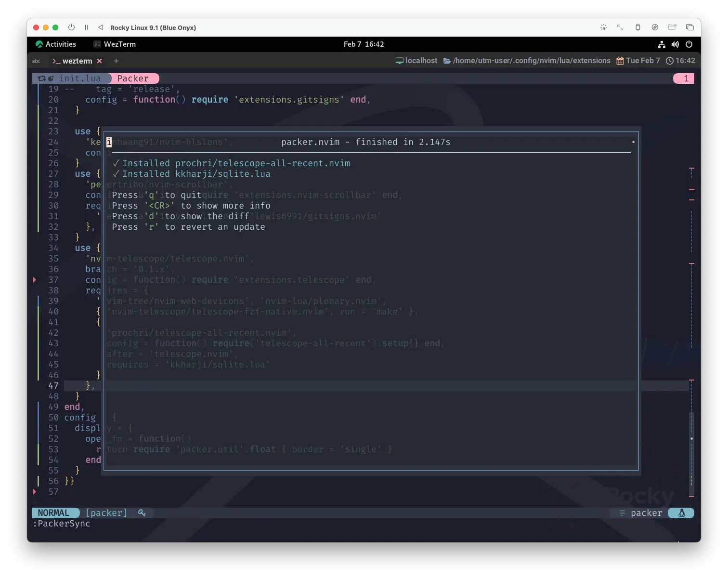Screen dimensions: 728x578
Task: Click the wired network status icon
Action: (x=662, y=44)
